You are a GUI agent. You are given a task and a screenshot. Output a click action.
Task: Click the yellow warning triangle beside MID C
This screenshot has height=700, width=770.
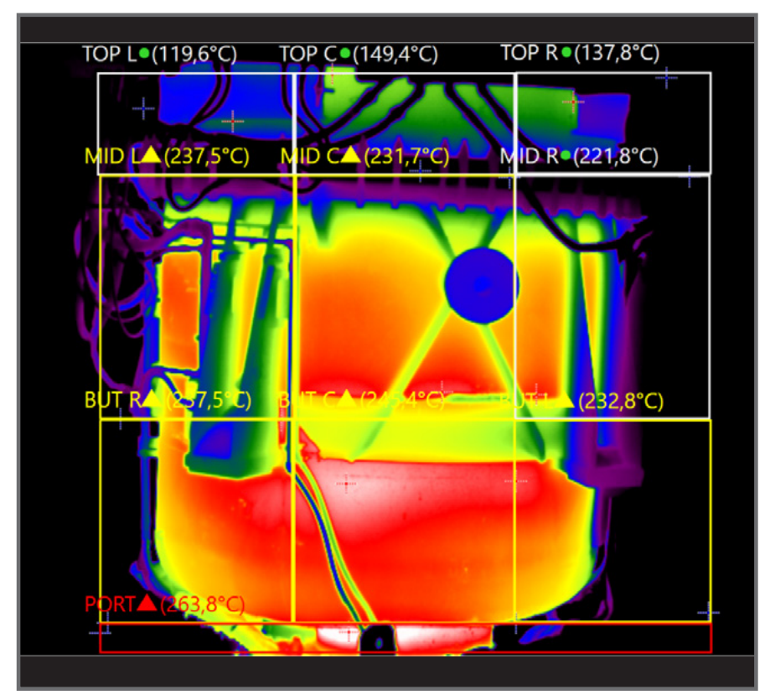[x=352, y=156]
